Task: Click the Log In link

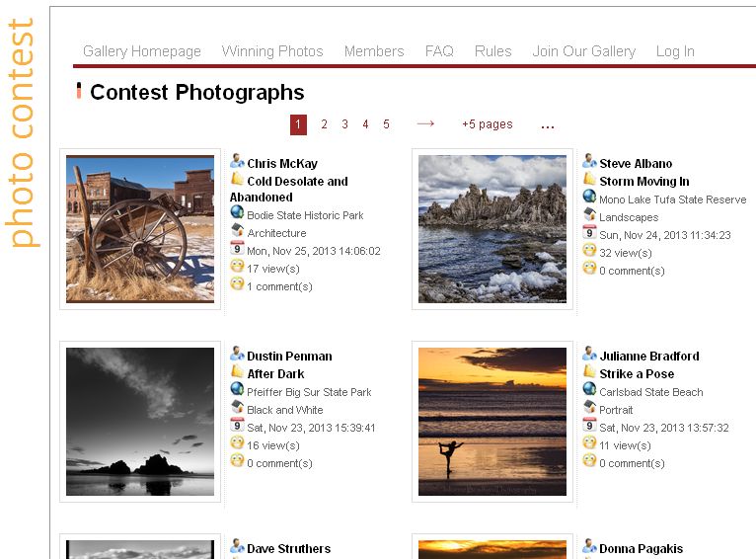Action: click(675, 51)
